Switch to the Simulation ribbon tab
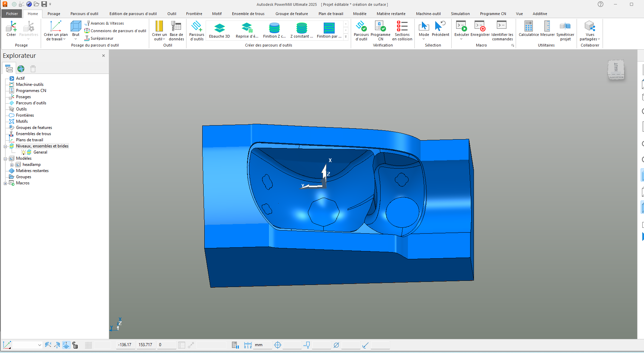Screen dimensions: 644x353 pos(460,14)
